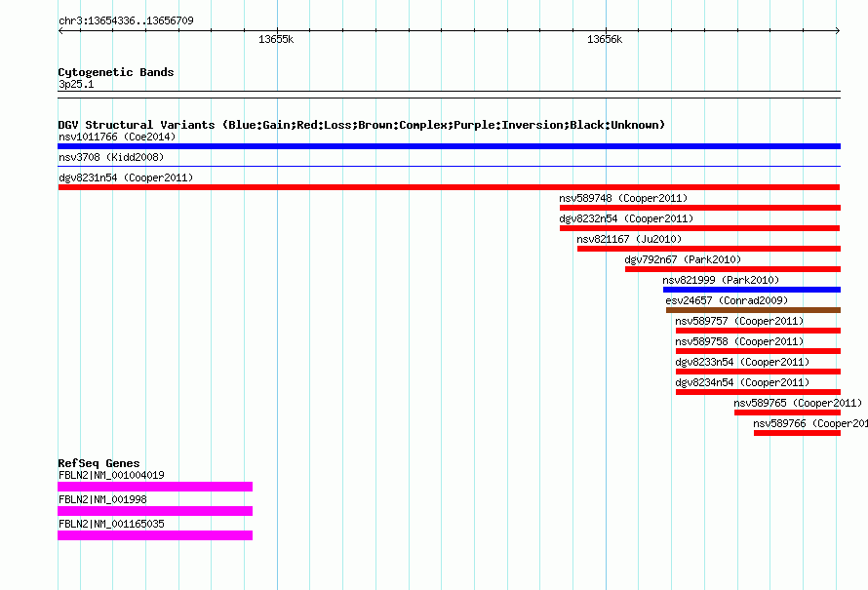Open the dgv8234n54 (Cooper2011) red bar
This screenshot has width=868, height=590.
pyautogui.click(x=758, y=392)
